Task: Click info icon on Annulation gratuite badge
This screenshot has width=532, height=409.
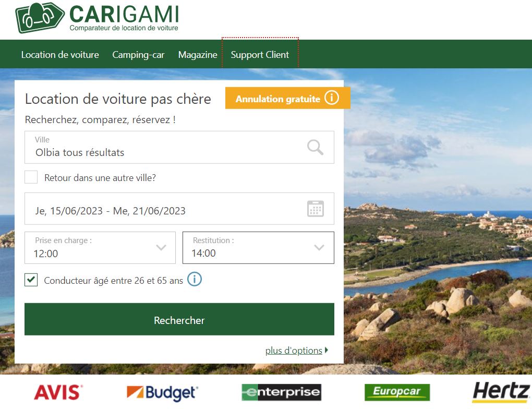Action: [332, 98]
